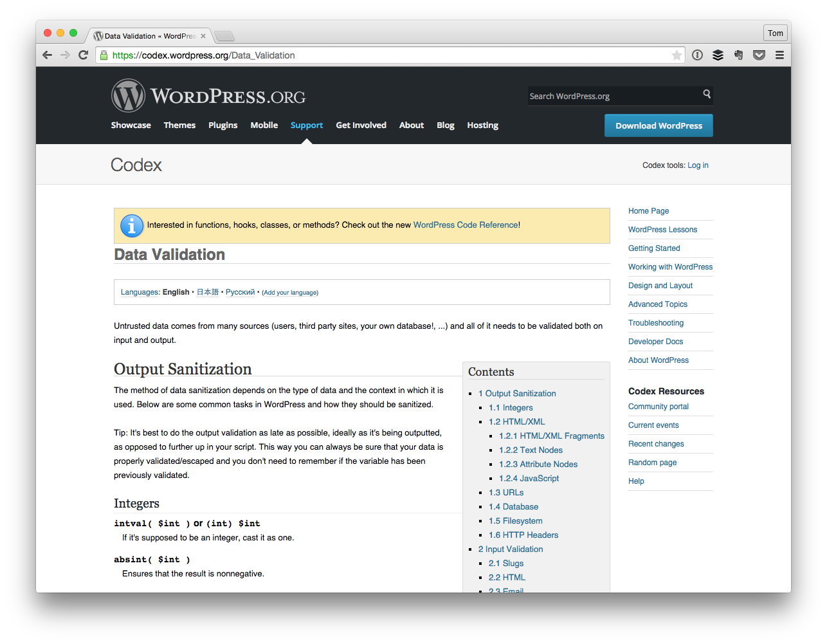Image resolution: width=827 pixels, height=644 pixels.
Task: Click the Download WordPress button
Action: point(659,125)
